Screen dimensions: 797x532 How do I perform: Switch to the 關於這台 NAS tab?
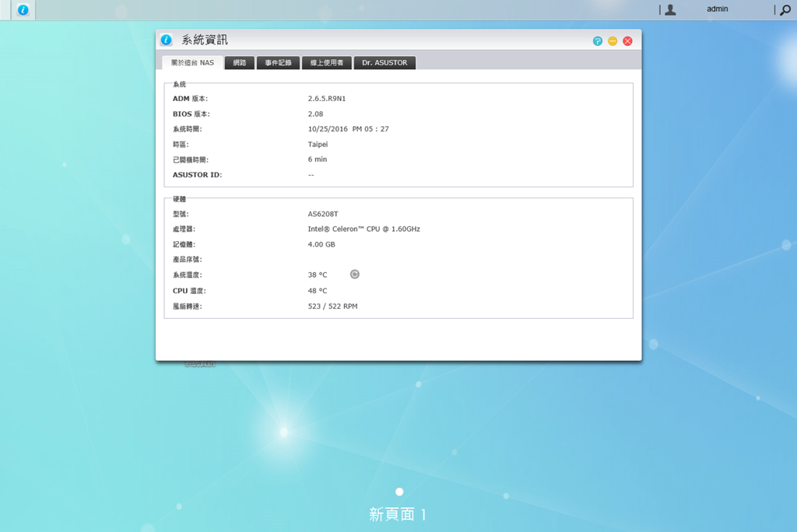point(193,62)
